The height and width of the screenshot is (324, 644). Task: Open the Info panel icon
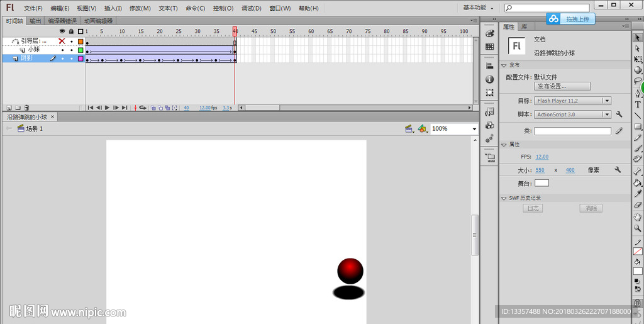pos(489,79)
